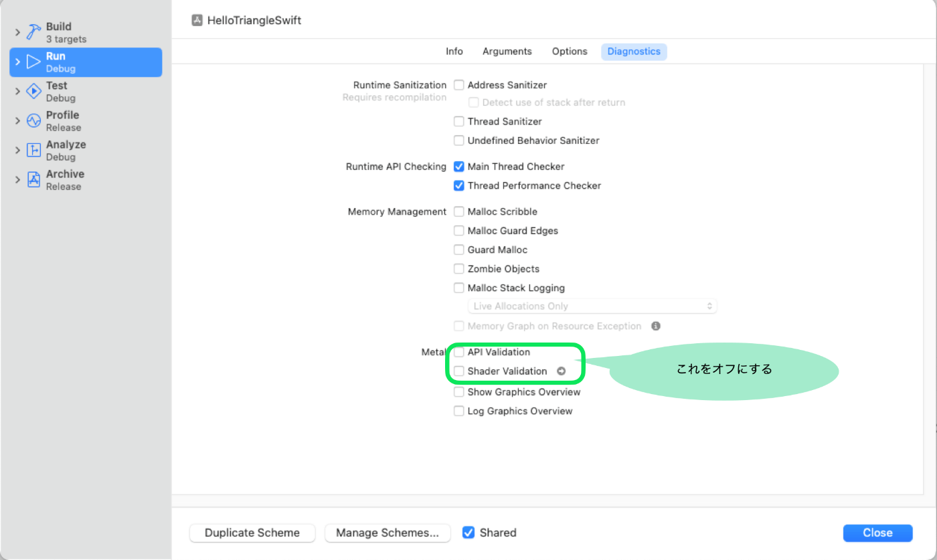937x560 pixels.
Task: Enable Malloc Guard Edges checkbox
Action: [459, 230]
